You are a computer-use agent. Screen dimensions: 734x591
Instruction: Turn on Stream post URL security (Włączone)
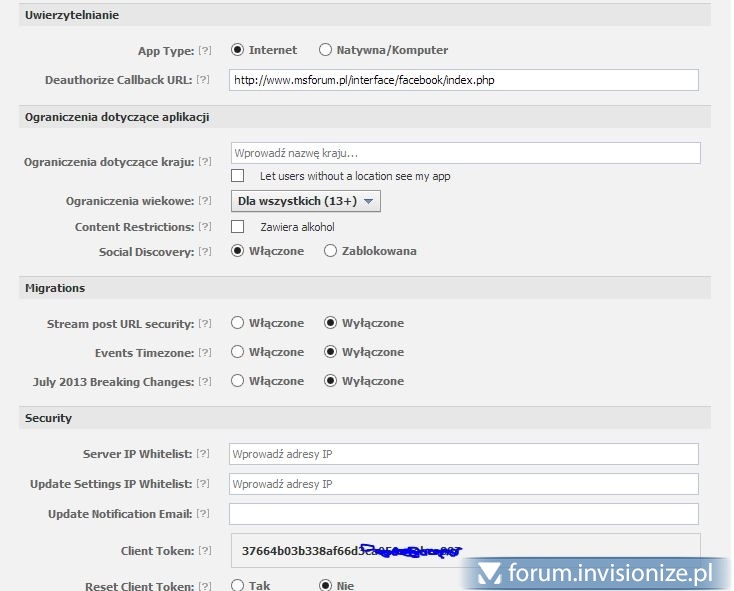[238, 323]
